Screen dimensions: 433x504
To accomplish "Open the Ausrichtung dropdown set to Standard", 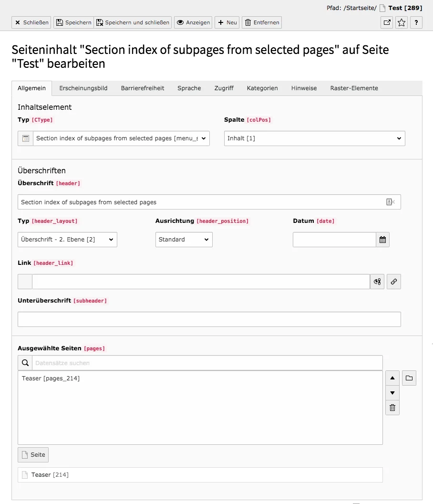I will (x=184, y=240).
